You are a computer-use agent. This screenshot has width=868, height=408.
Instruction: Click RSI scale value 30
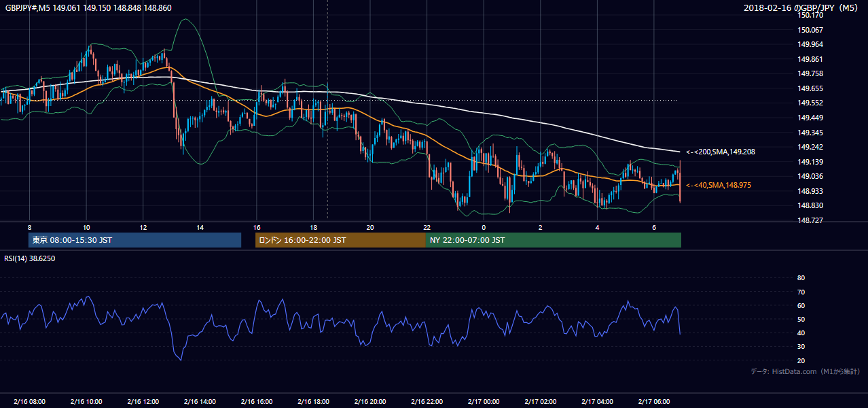(x=801, y=347)
